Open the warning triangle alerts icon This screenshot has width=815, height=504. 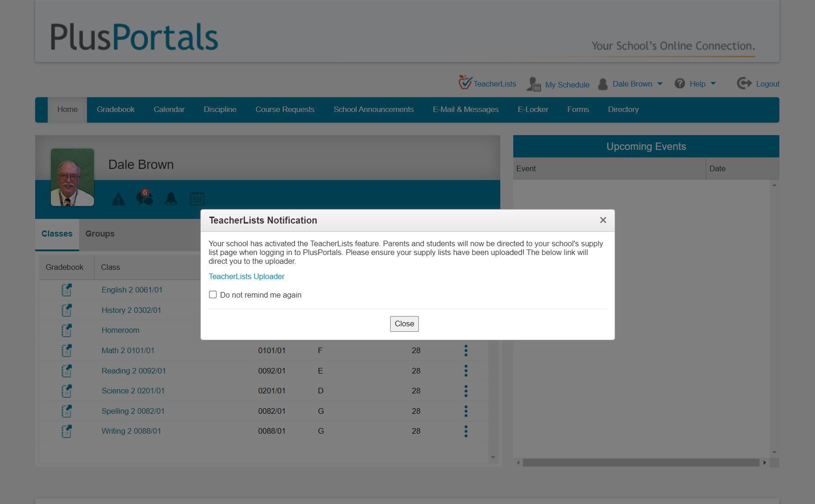coord(118,199)
